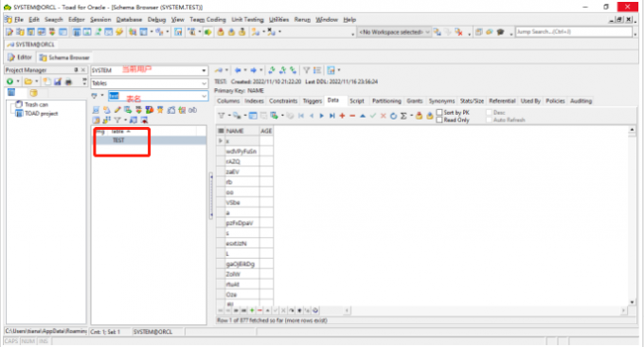
Task: Switch to the Constraints tab
Action: (283, 100)
